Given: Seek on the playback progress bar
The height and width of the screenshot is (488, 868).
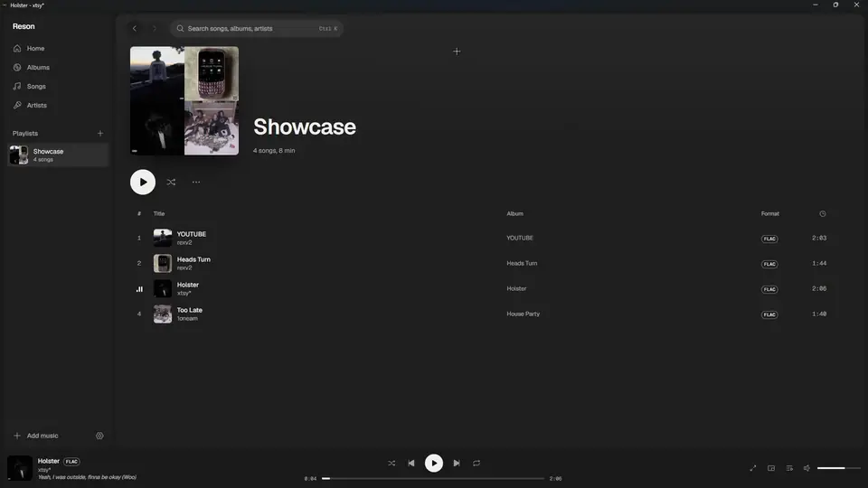Looking at the screenshot, I should 433,479.
